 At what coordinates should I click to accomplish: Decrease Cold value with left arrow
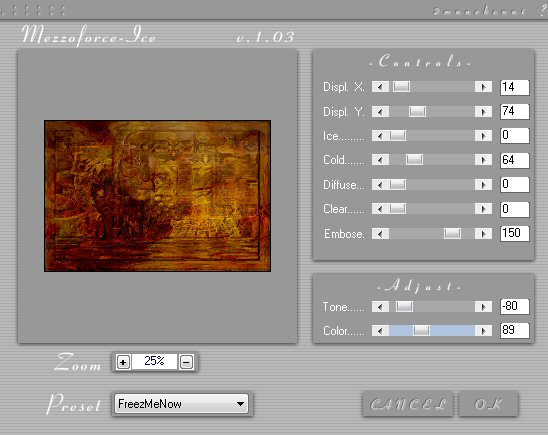pyautogui.click(x=380, y=160)
